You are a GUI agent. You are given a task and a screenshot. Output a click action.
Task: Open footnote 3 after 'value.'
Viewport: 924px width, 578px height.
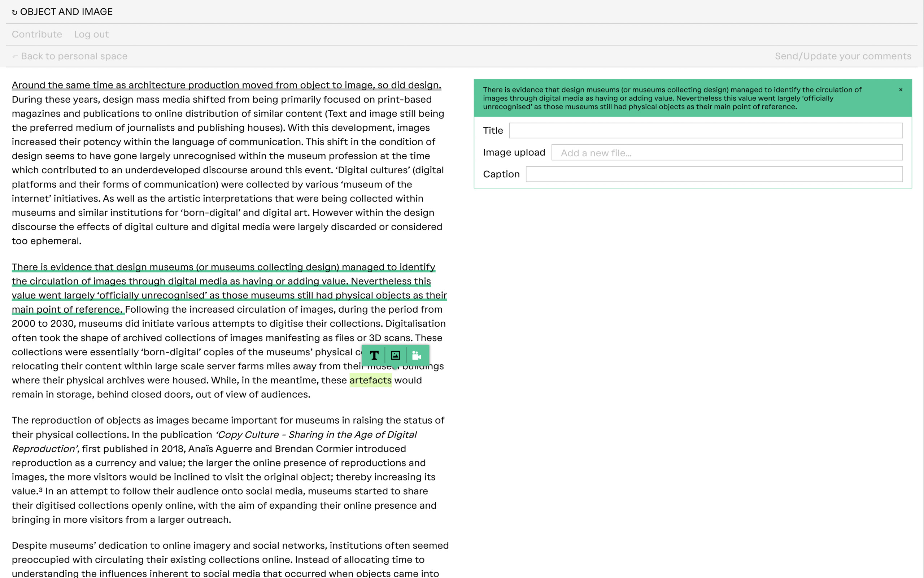(x=40, y=490)
